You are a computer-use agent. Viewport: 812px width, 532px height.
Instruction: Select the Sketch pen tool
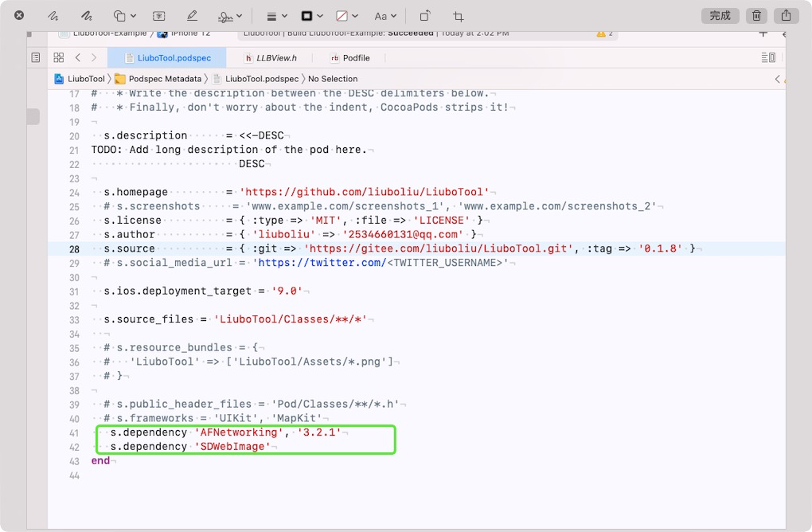(53, 16)
